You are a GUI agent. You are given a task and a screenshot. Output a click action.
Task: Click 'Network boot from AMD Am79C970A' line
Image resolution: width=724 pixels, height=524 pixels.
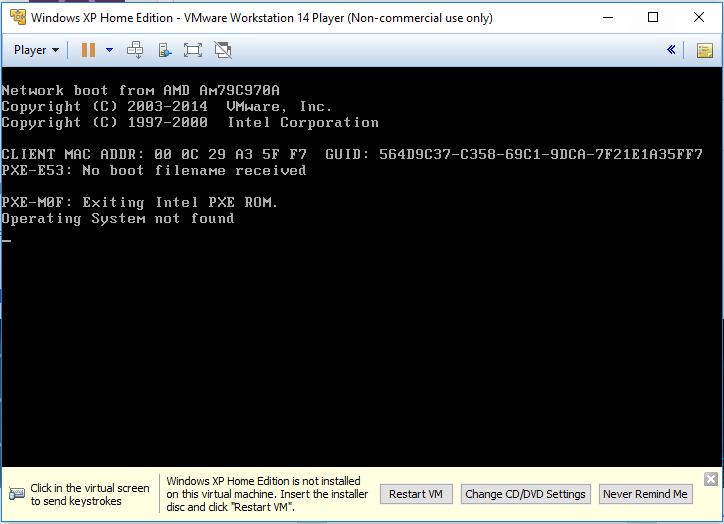[140, 90]
